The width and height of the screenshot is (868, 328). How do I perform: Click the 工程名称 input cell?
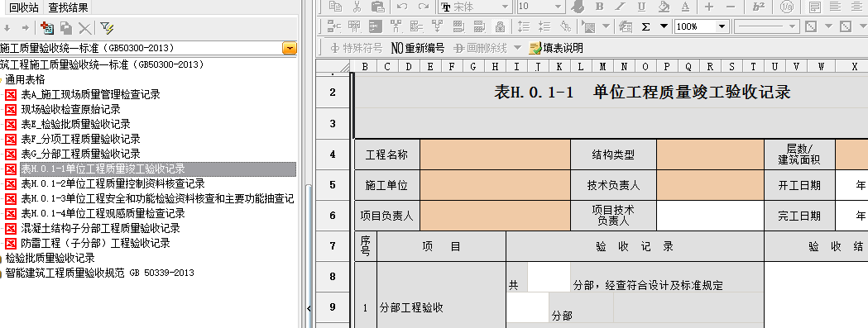click(495, 154)
